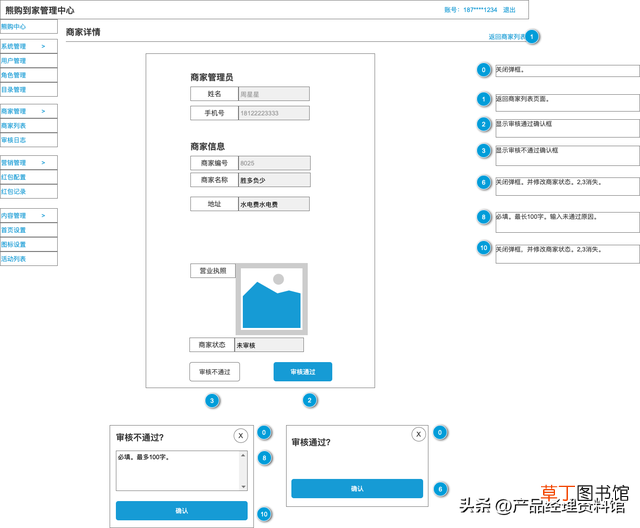Open 红包记录 menu item
This screenshot has height=528, width=640.
29,191
